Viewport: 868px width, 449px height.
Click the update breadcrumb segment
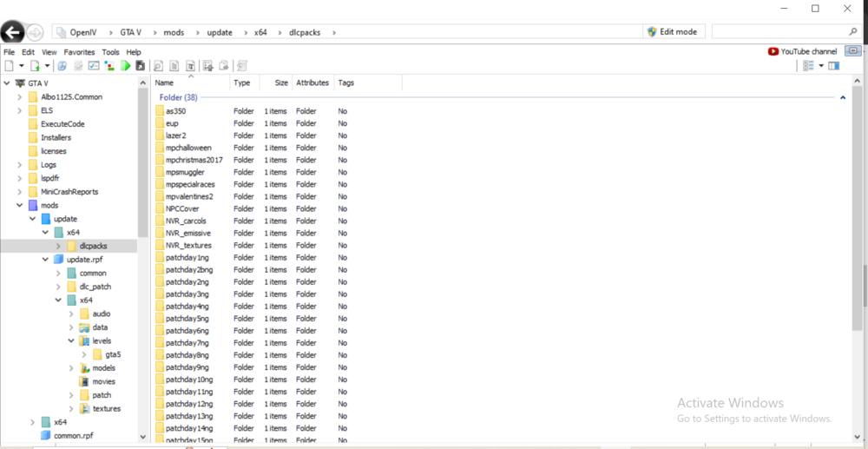(x=219, y=32)
